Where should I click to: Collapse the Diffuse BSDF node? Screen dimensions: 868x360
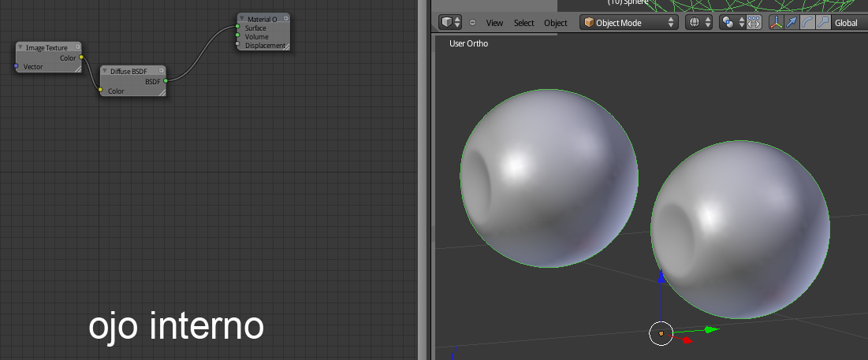coord(105,71)
